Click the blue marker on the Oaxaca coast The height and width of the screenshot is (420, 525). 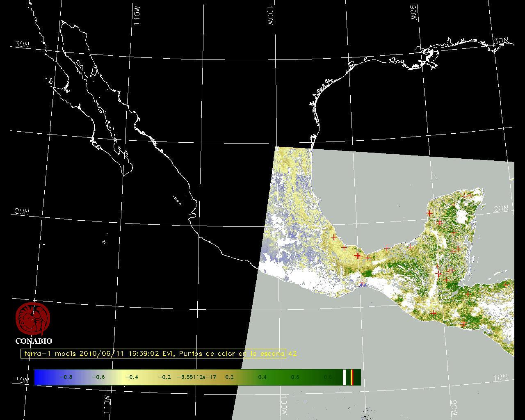point(362,283)
